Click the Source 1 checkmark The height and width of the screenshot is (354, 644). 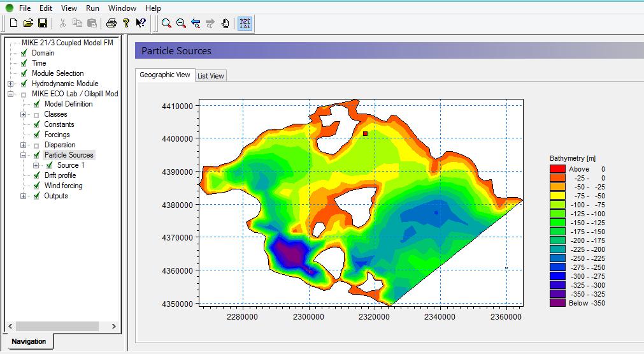tap(49, 165)
